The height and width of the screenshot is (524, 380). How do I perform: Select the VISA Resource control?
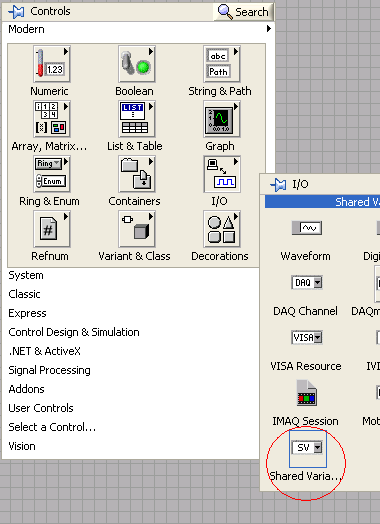tap(307, 338)
